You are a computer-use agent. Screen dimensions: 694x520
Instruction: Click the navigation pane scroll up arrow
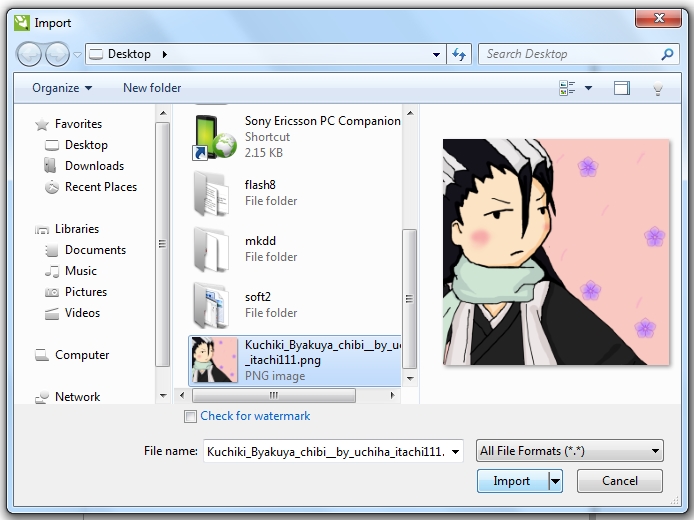[x=163, y=113]
